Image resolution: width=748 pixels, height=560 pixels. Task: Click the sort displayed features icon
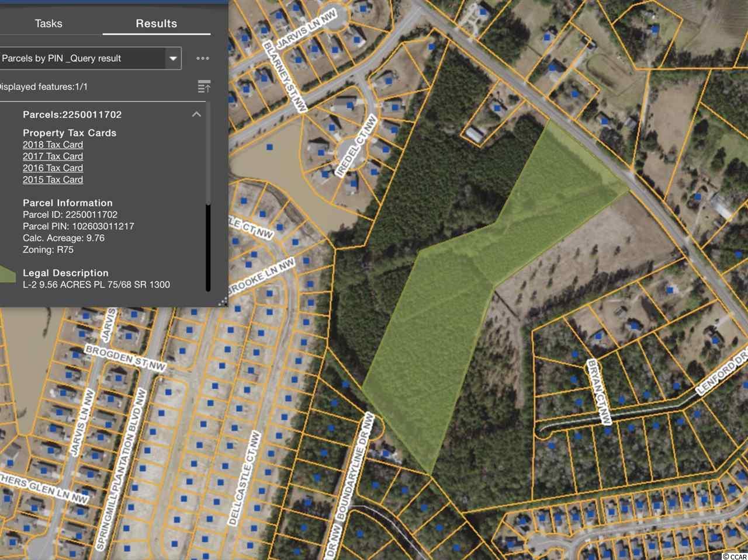204,87
